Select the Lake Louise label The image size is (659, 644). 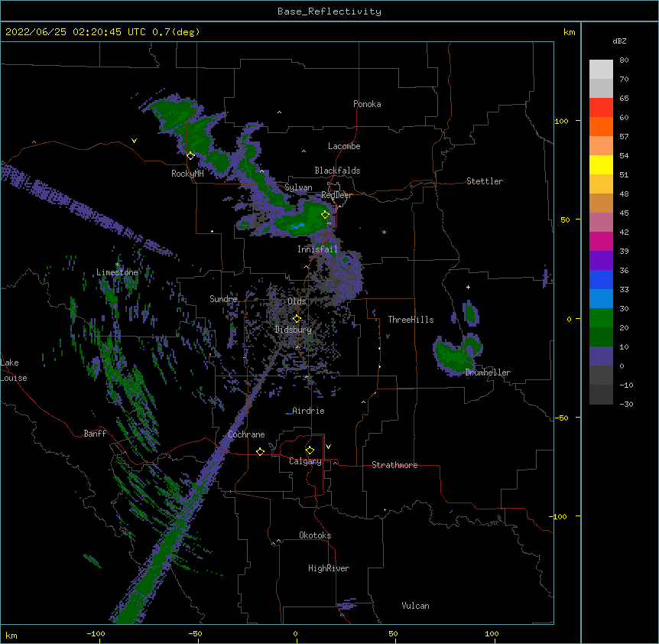[x=14, y=370]
